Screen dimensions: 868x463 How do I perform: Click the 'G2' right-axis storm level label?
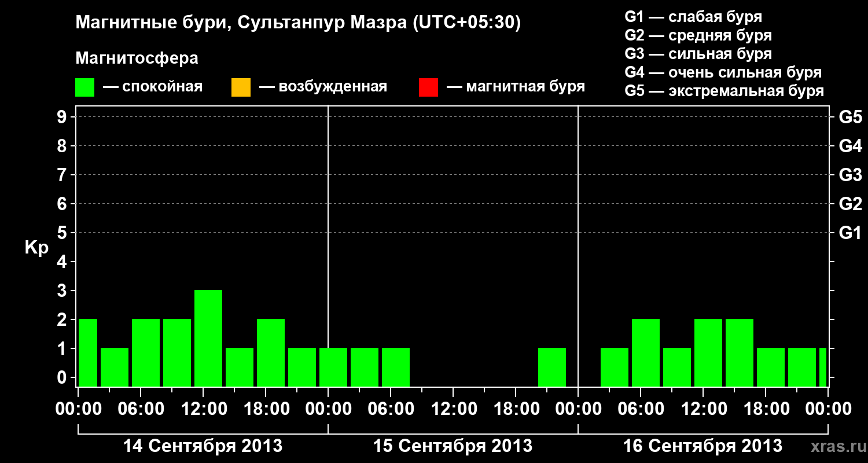(850, 204)
